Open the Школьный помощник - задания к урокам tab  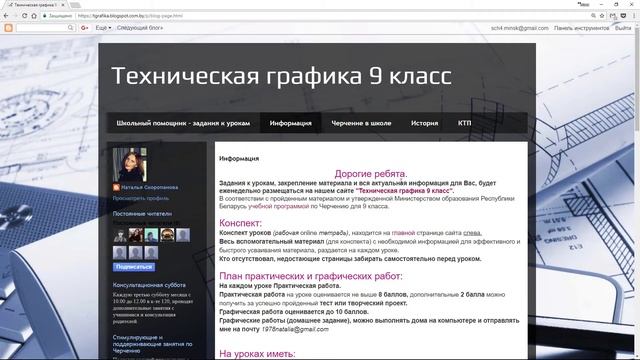tap(183, 123)
